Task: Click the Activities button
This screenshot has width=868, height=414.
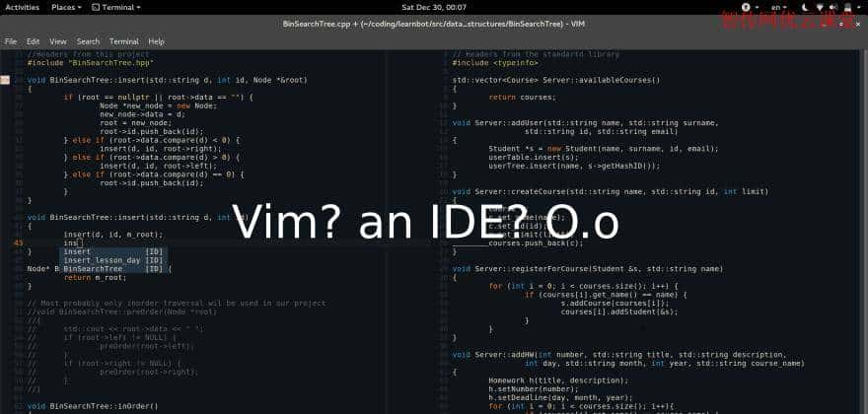Action: tap(22, 7)
